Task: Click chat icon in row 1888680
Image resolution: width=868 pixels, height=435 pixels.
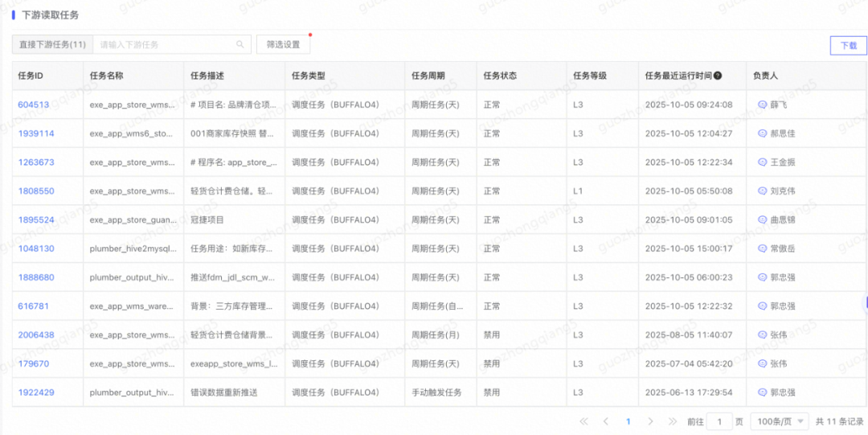Action: [x=762, y=277]
